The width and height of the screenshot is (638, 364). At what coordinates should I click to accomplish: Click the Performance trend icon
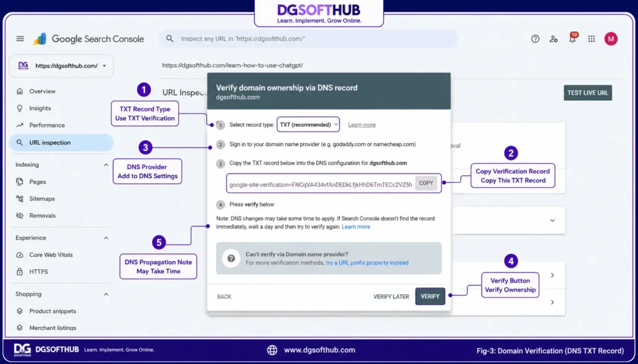19,125
